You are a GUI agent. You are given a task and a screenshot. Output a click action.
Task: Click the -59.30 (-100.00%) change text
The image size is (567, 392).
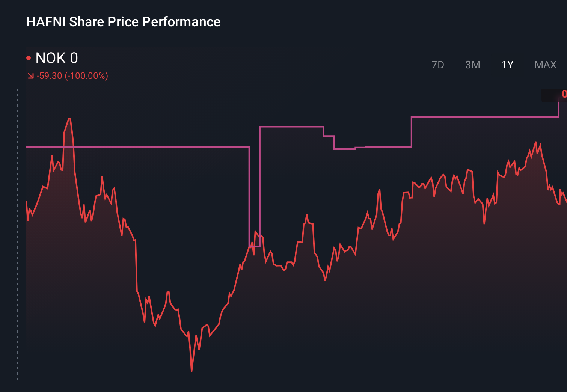pyautogui.click(x=71, y=75)
